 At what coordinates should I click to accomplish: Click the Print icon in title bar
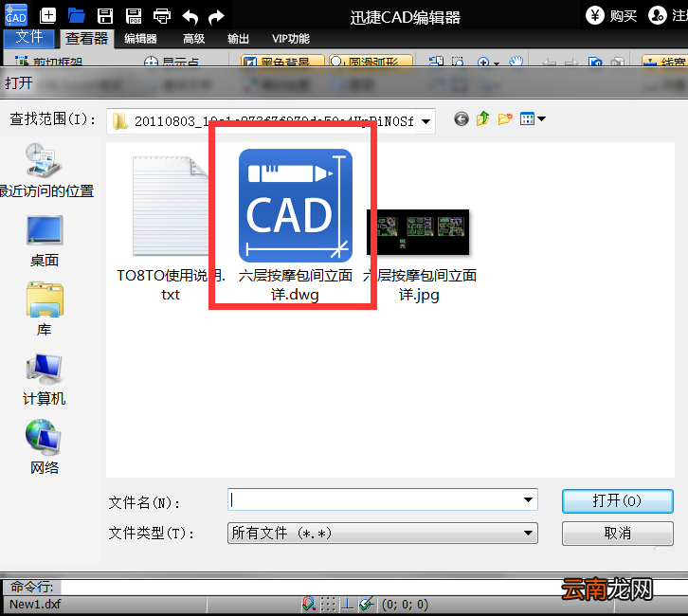(x=162, y=16)
